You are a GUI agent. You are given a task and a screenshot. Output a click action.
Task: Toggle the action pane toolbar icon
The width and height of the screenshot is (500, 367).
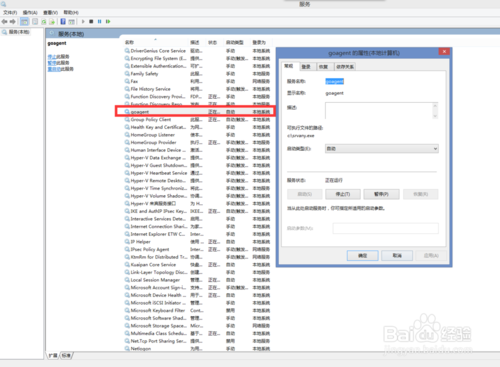(71, 22)
